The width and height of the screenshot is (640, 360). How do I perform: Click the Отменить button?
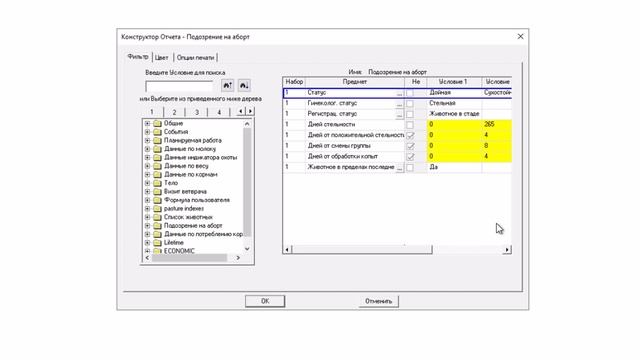[378, 301]
